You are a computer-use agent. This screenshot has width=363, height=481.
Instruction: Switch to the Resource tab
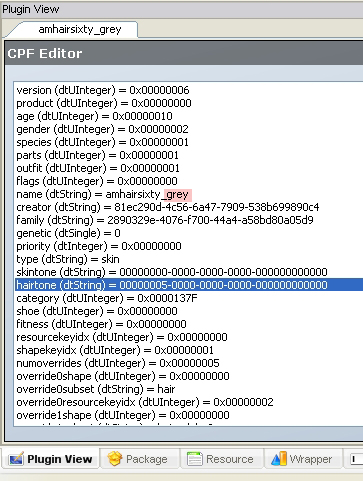click(x=222, y=459)
